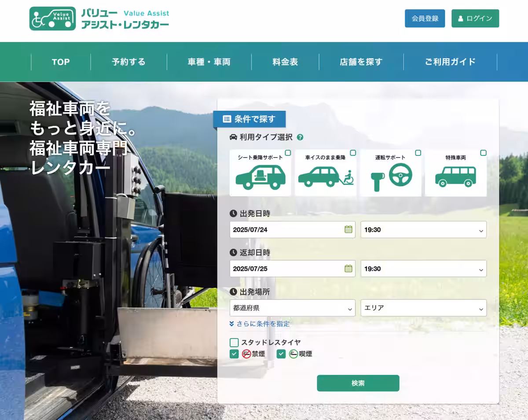Click the return date 2025/07/25 field
This screenshot has height=420, width=528.
click(x=286, y=269)
